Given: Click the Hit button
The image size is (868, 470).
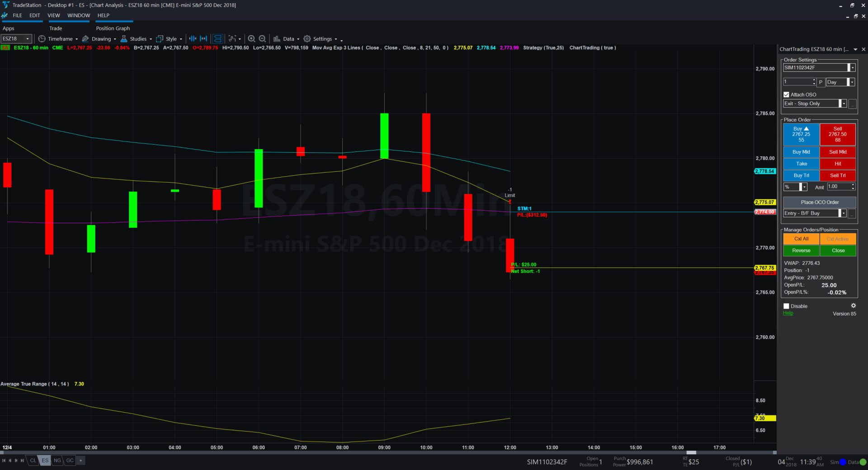Looking at the screenshot, I should pyautogui.click(x=838, y=164).
